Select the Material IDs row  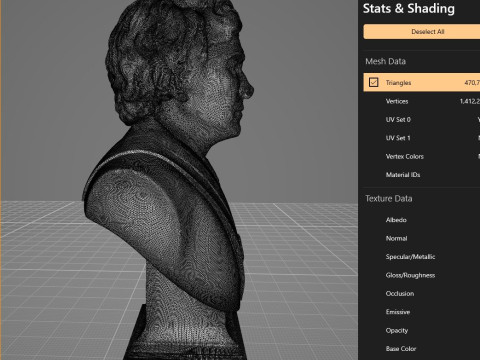point(422,175)
